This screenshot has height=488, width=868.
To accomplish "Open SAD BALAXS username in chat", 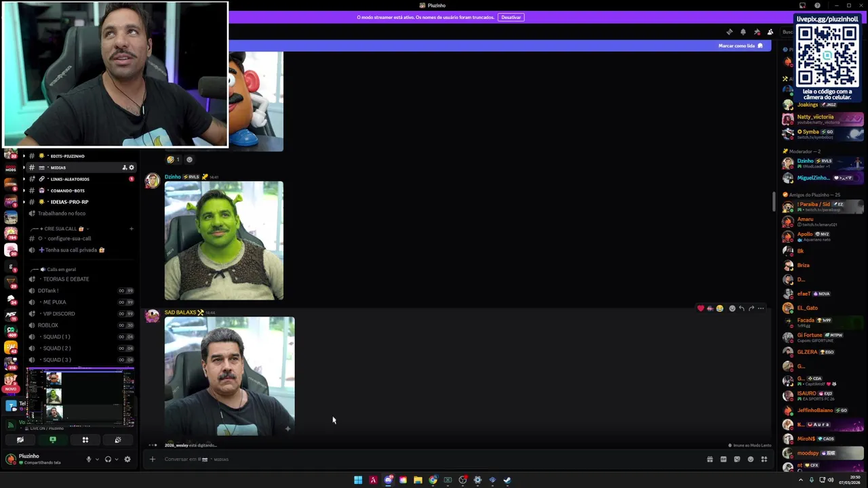I will (x=180, y=312).
